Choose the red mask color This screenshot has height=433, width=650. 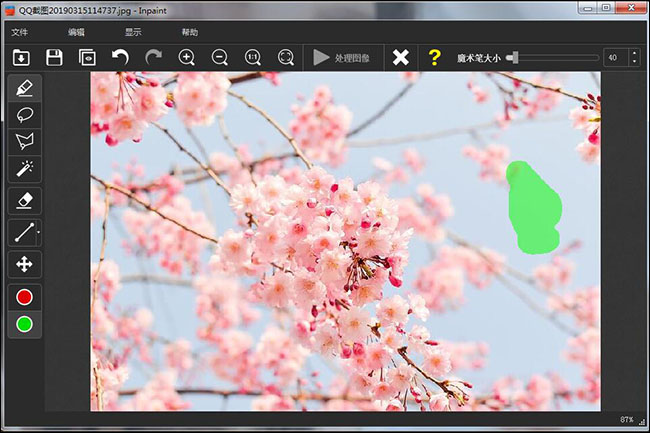click(24, 297)
